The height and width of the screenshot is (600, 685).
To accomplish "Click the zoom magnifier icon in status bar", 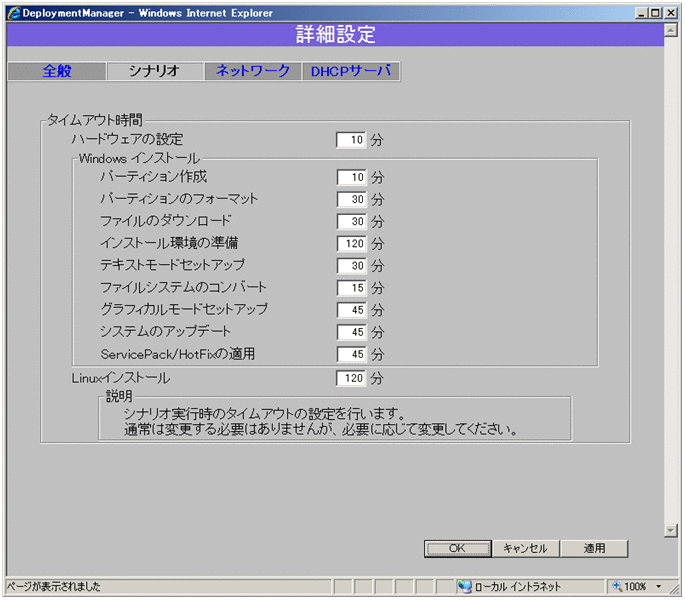I will 617,586.
